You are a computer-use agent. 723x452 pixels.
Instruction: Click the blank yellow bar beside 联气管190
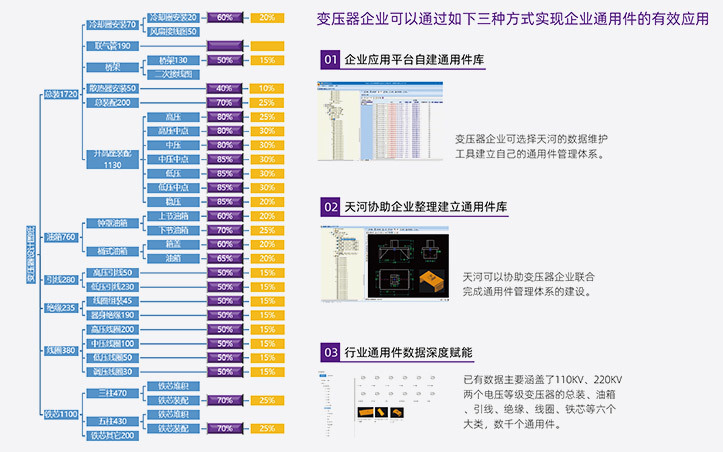[267, 46]
